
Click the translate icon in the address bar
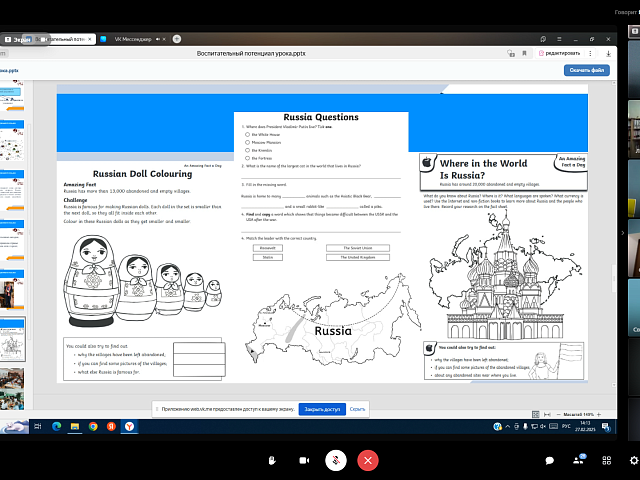pos(511,53)
